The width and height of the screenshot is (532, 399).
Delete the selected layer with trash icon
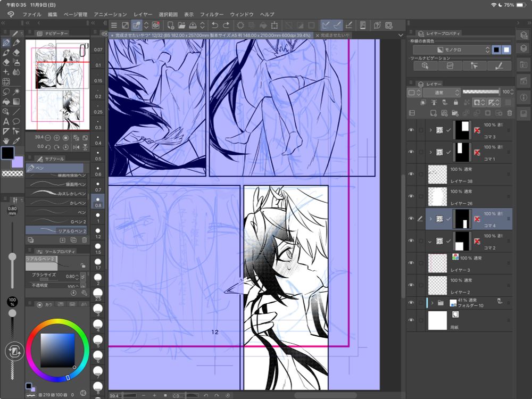point(509,113)
